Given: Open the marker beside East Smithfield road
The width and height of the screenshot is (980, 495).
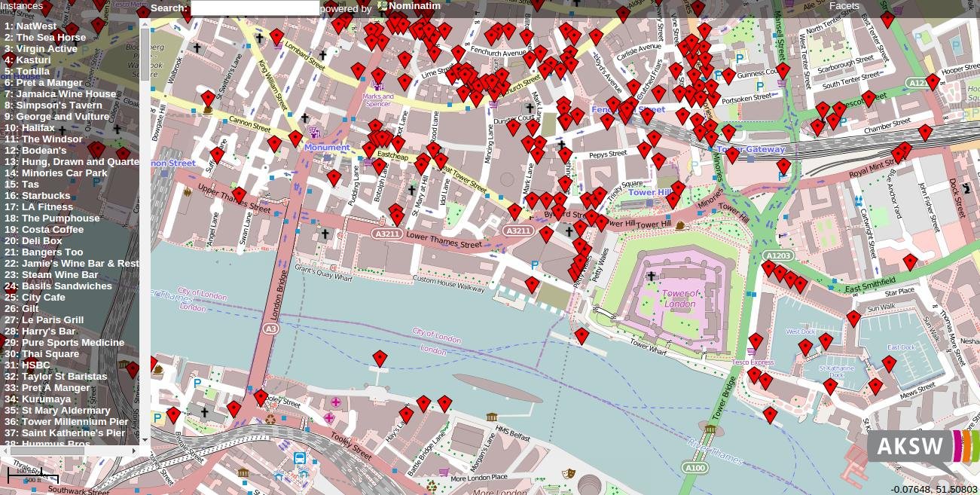Looking at the screenshot, I should [910, 262].
